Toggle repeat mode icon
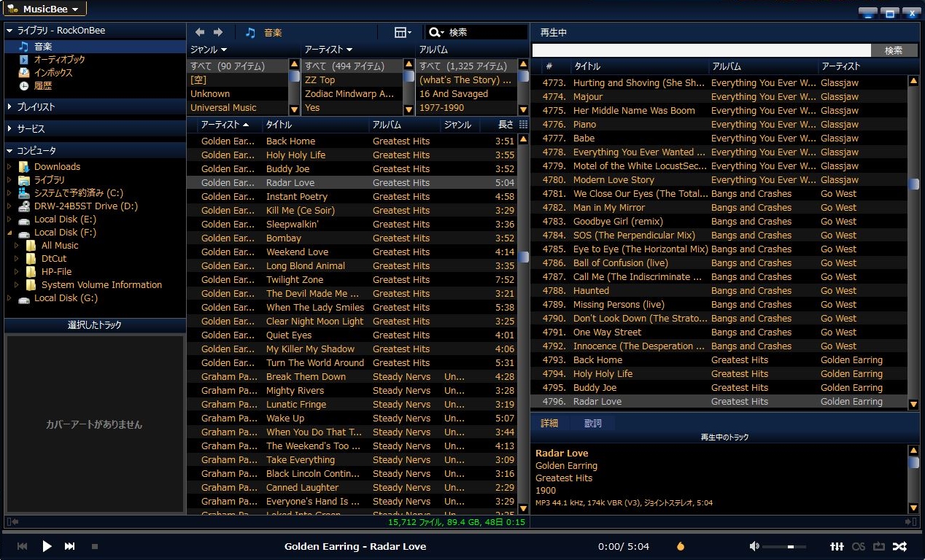 (x=878, y=546)
